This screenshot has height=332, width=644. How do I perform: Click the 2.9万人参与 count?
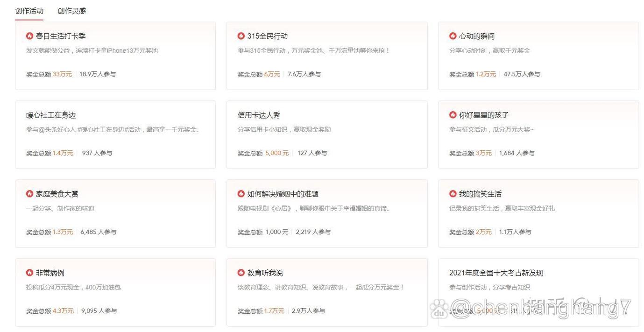tap(308, 311)
